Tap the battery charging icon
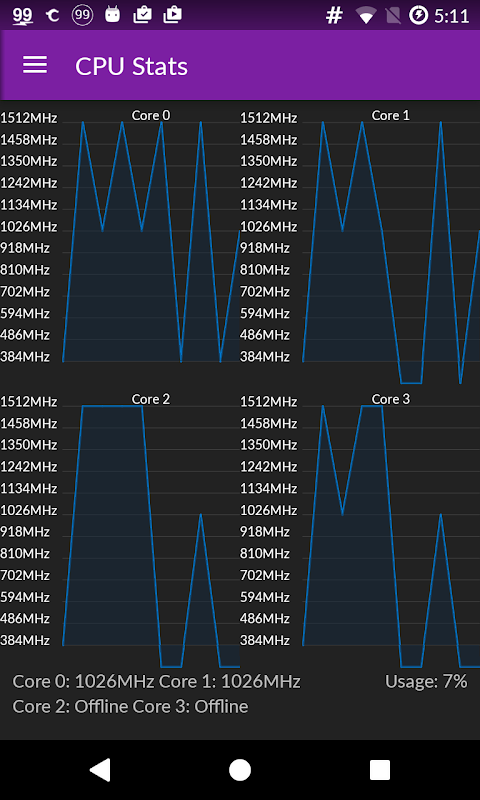Viewport: 480px width, 800px height. point(419,16)
